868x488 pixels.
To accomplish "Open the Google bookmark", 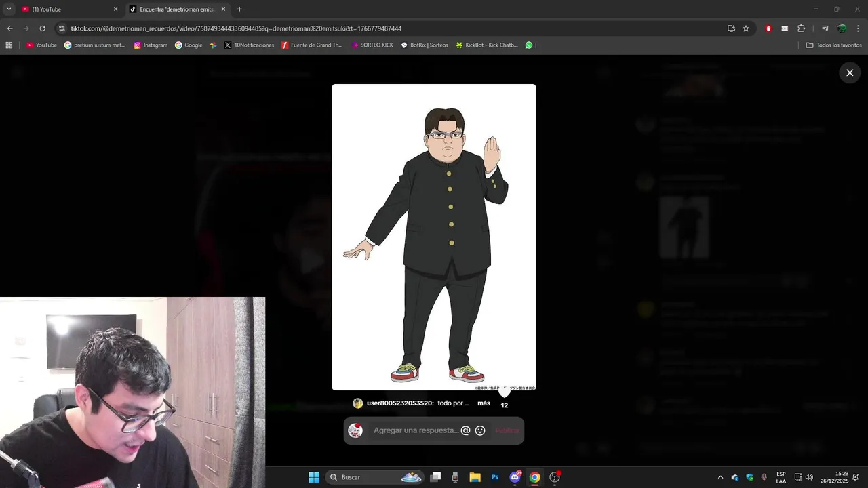I will point(189,45).
